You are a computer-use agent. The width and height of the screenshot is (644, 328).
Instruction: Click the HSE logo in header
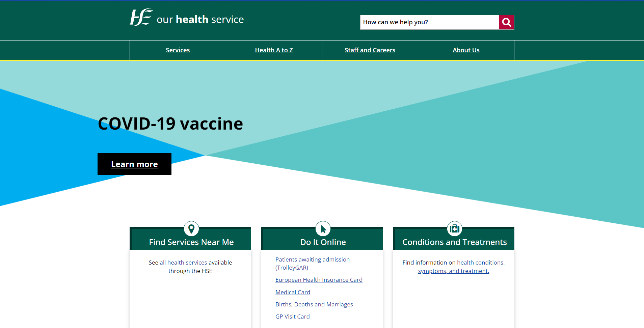click(141, 18)
